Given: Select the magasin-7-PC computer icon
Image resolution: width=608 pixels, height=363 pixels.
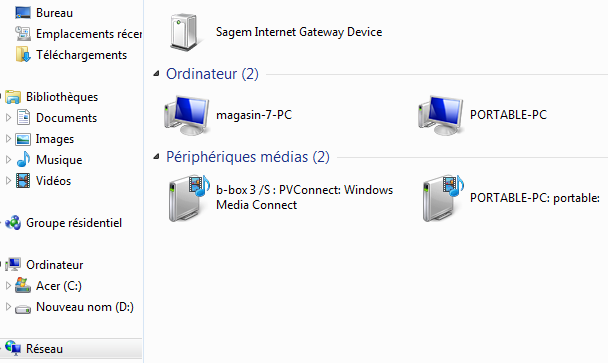Looking at the screenshot, I should coord(187,115).
